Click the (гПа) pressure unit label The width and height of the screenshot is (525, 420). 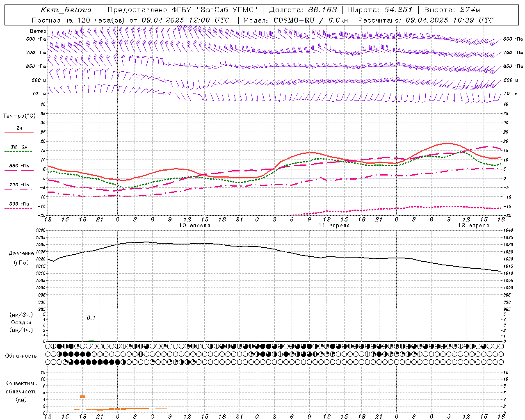(x=21, y=263)
